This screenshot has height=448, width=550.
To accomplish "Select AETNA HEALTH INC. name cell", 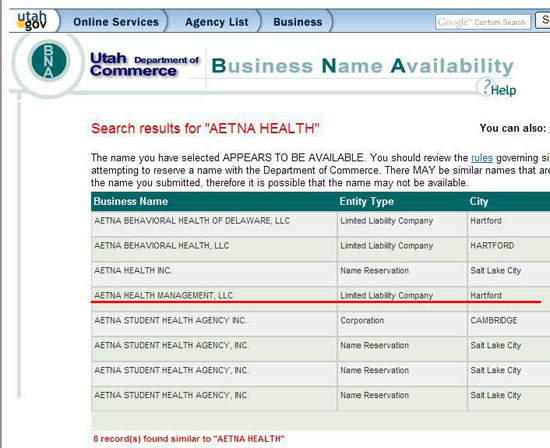I will tap(214, 274).
